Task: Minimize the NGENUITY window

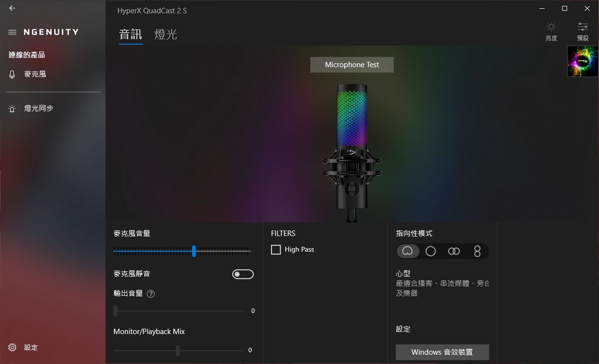Action: point(542,8)
